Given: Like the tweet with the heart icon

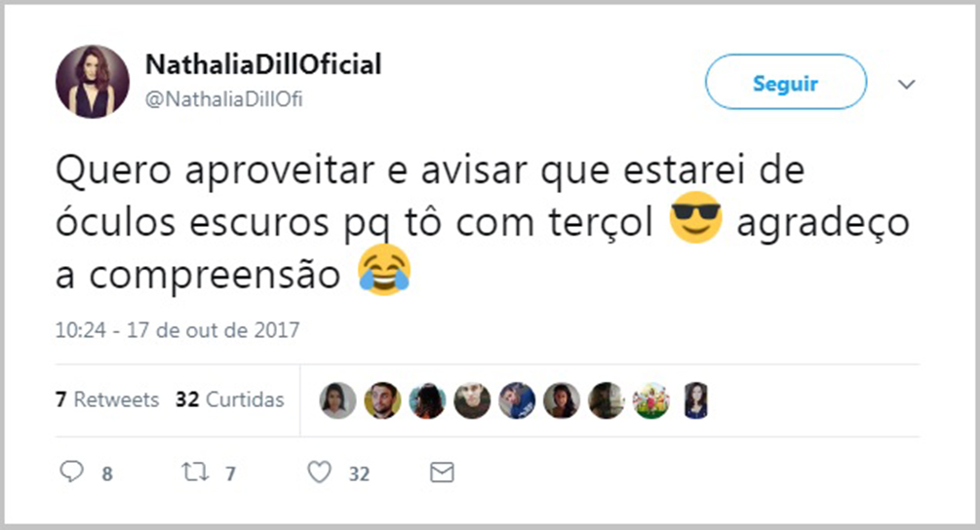Looking at the screenshot, I should point(320,473).
